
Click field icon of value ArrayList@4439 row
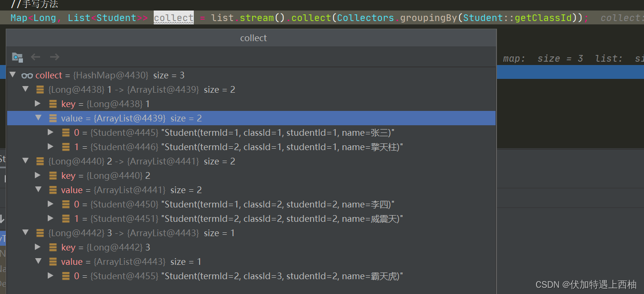53,118
